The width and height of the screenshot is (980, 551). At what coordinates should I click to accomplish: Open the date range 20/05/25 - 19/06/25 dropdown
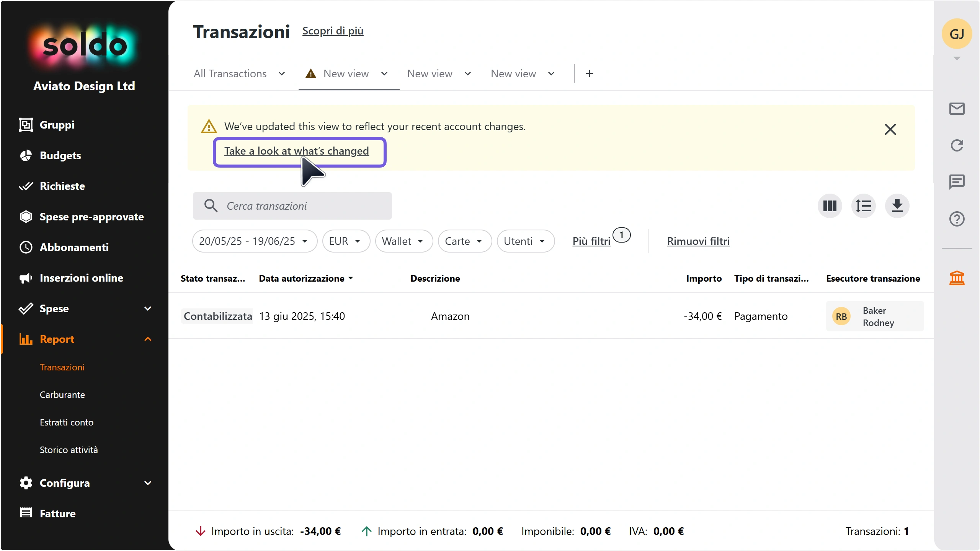(x=255, y=241)
